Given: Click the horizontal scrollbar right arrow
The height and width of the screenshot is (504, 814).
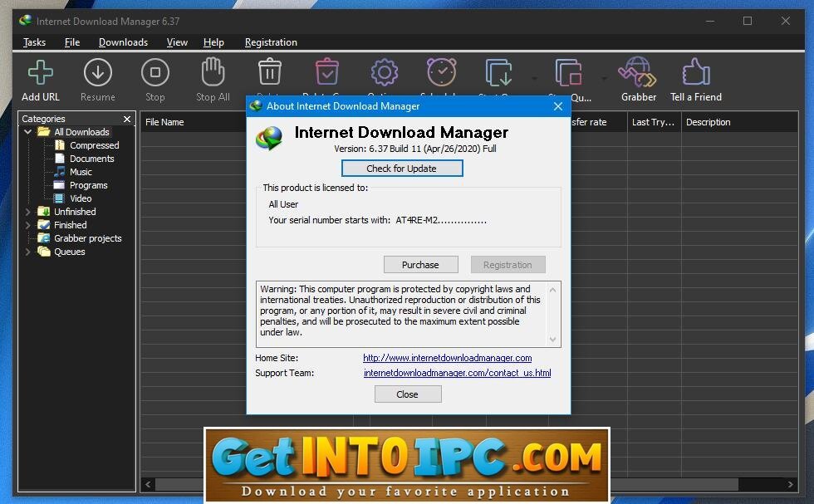Looking at the screenshot, I should pyautogui.click(x=790, y=484).
